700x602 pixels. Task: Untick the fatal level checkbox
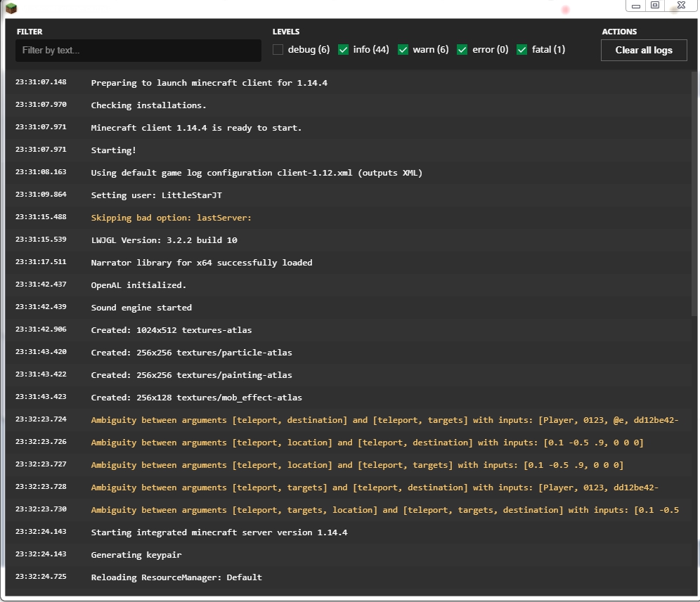tap(522, 49)
